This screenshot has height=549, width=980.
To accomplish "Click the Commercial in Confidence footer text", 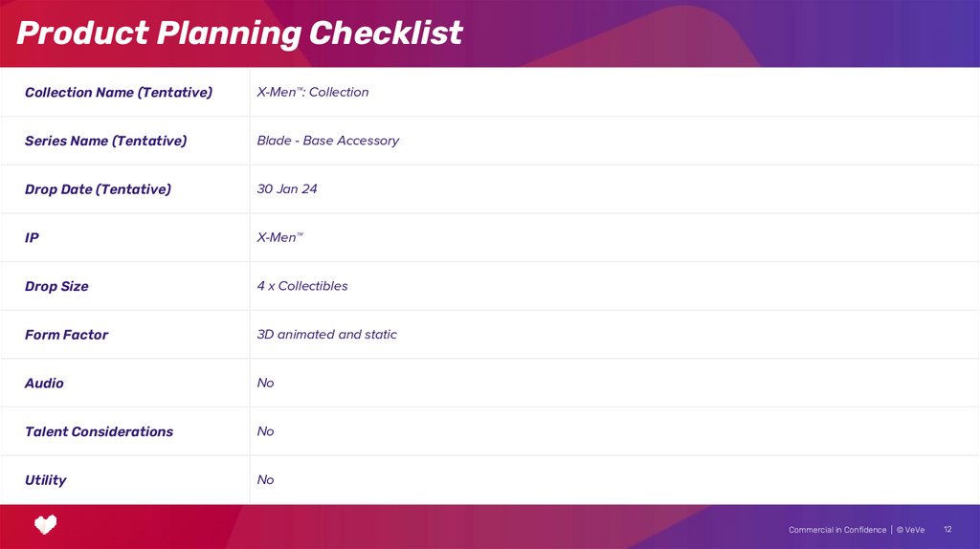I will (837, 530).
